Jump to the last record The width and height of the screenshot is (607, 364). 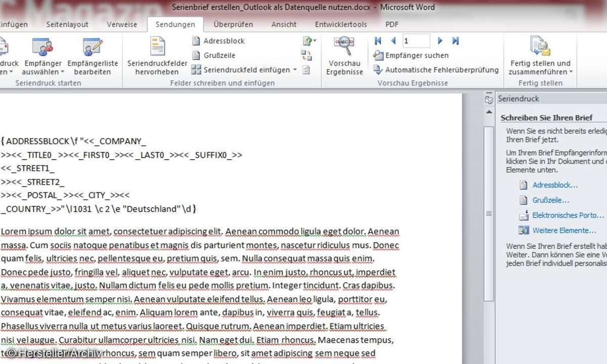coord(455,41)
